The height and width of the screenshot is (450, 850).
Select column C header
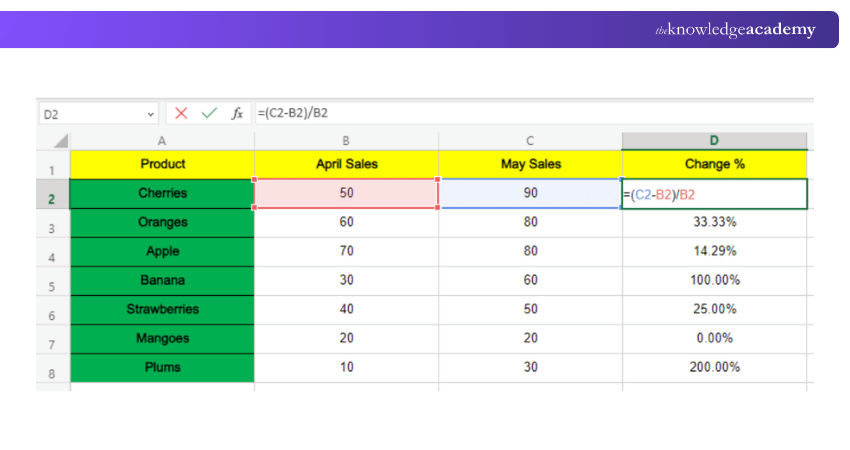click(x=530, y=141)
